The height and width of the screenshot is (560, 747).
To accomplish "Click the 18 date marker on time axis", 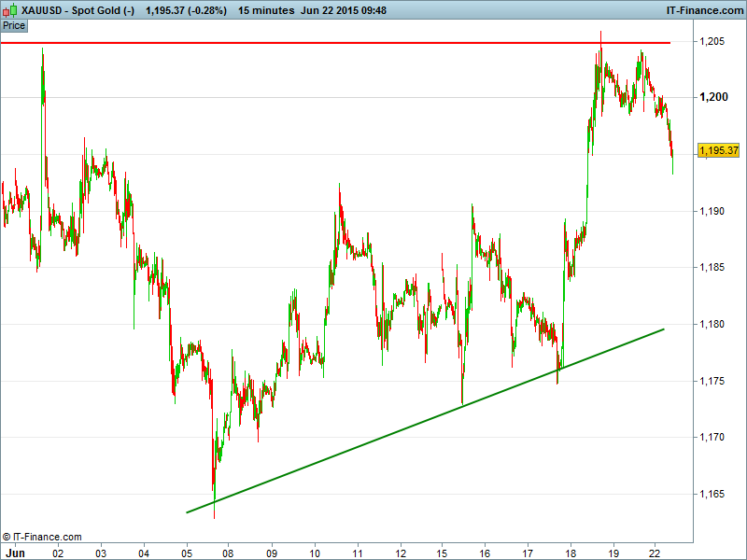I will point(571,552).
